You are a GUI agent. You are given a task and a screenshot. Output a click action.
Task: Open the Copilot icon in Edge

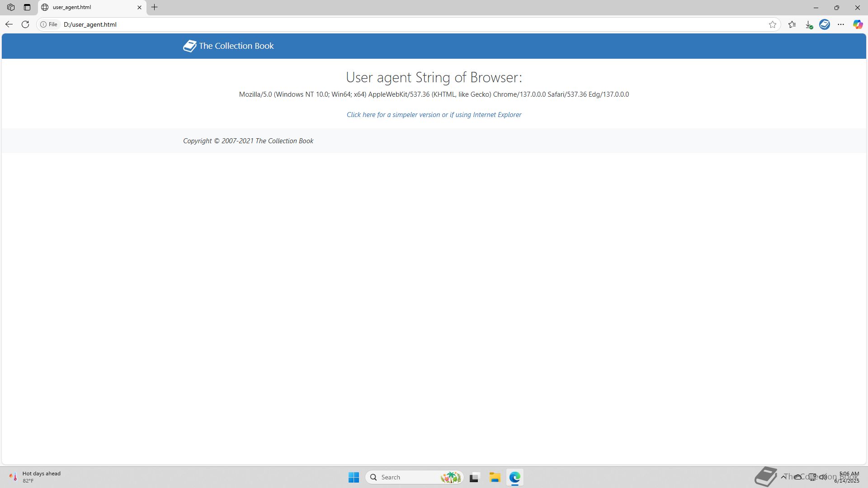coord(858,24)
